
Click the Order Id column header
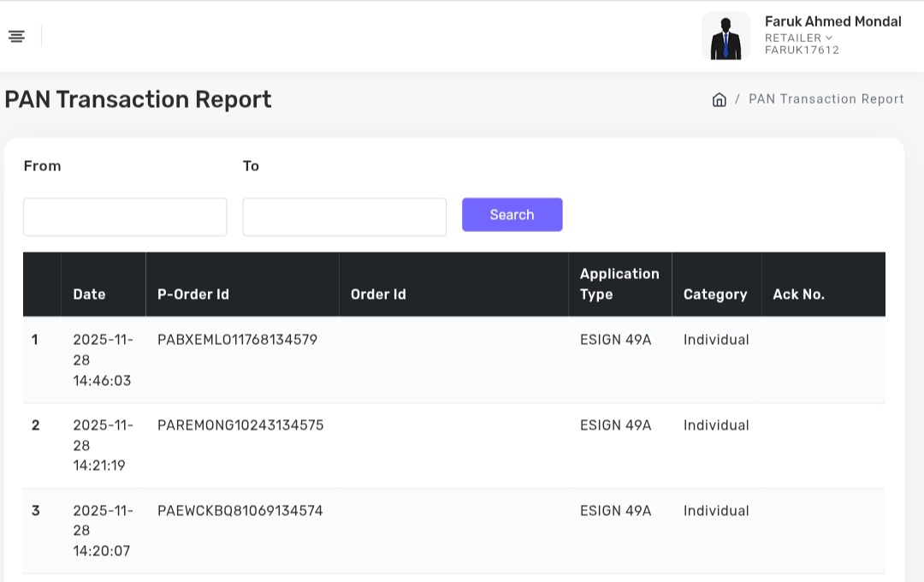[378, 294]
